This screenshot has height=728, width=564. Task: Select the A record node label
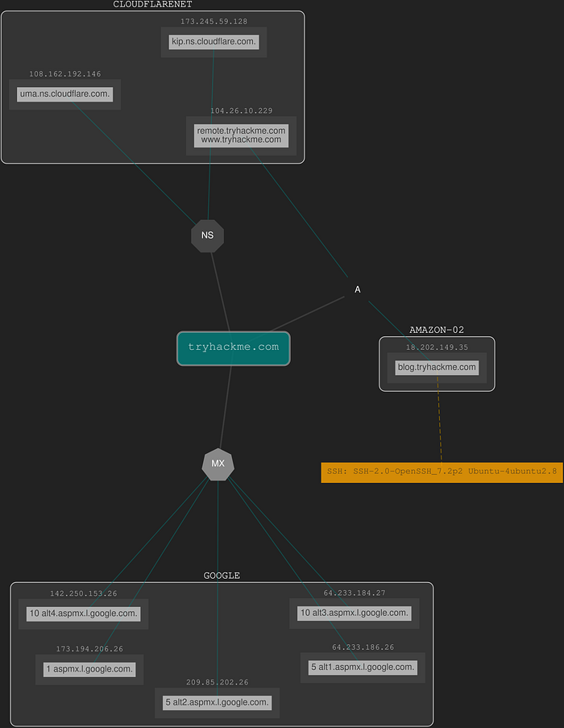pyautogui.click(x=358, y=289)
